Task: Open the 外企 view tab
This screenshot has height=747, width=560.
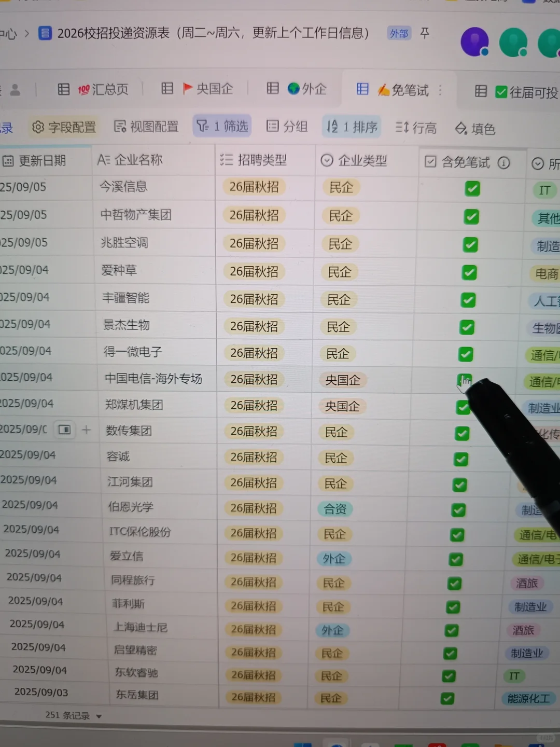Action: (x=297, y=89)
